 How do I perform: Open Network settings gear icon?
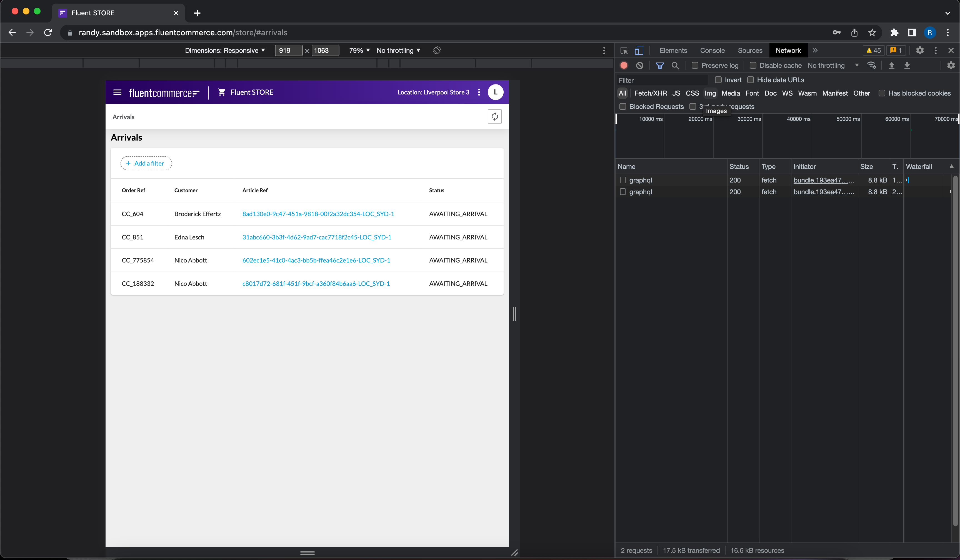(951, 66)
